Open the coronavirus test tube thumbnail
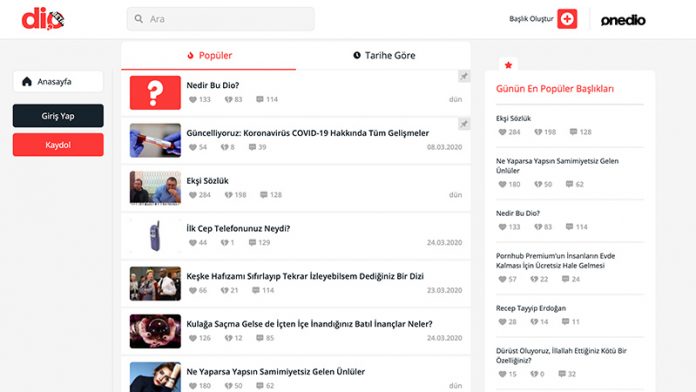696x392 pixels. point(155,140)
